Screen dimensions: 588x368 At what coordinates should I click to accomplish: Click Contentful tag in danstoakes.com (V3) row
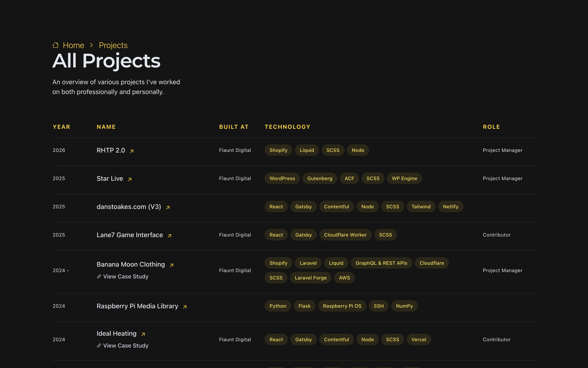336,207
